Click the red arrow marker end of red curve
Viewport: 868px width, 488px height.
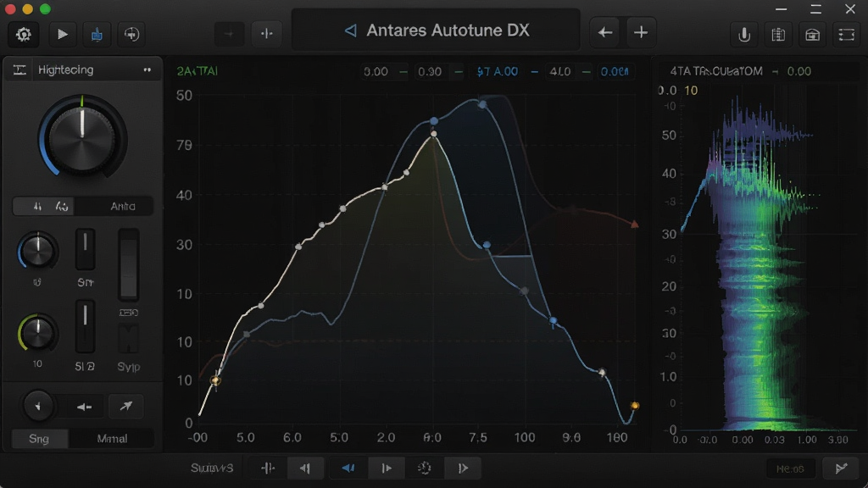(635, 224)
